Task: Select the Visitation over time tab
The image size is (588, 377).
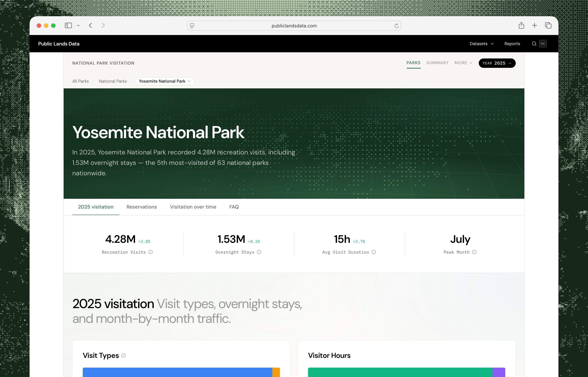Action: [193, 207]
